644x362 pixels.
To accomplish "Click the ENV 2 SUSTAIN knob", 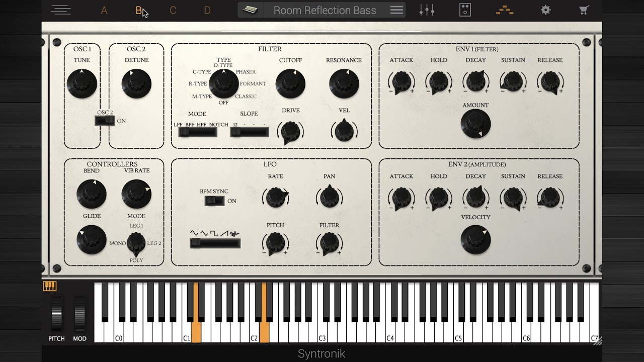I will tap(513, 198).
